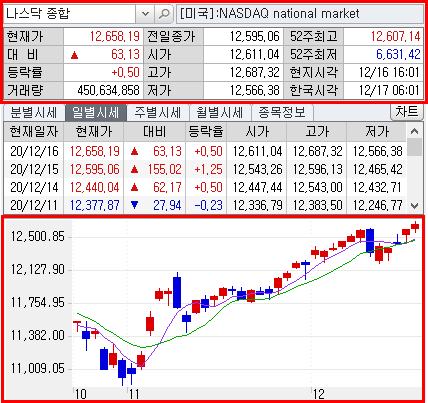Click the table scrollbar up arrow
This screenshot has width=428, height=403.
coord(415,131)
